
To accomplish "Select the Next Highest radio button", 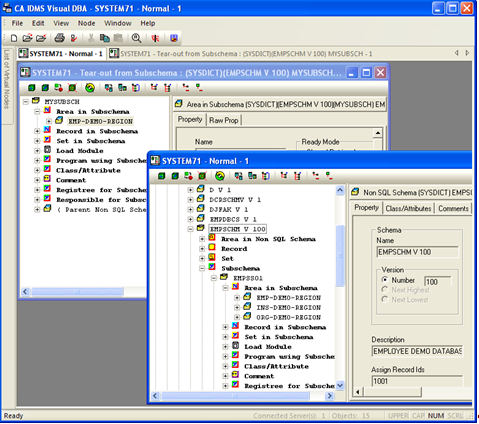I will [385, 290].
